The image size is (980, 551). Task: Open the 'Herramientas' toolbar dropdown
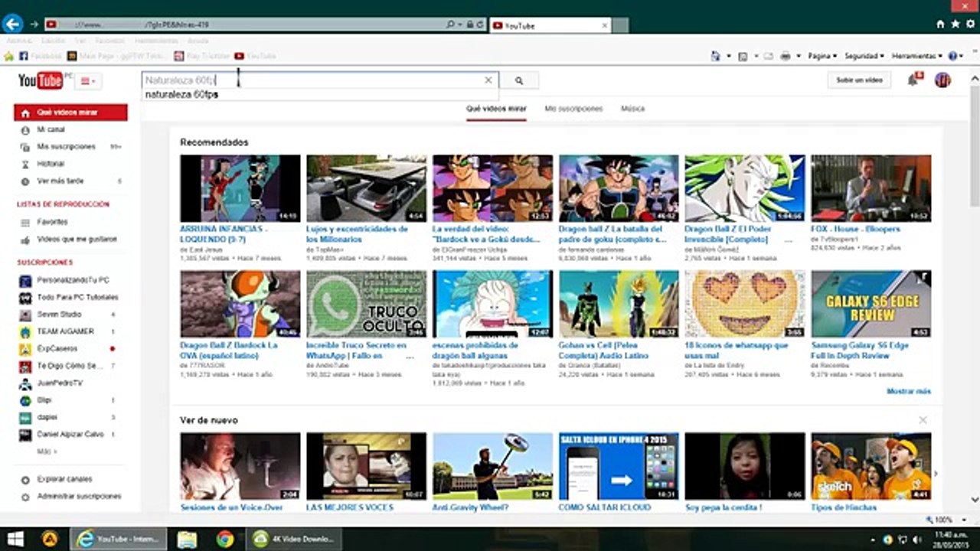916,56
